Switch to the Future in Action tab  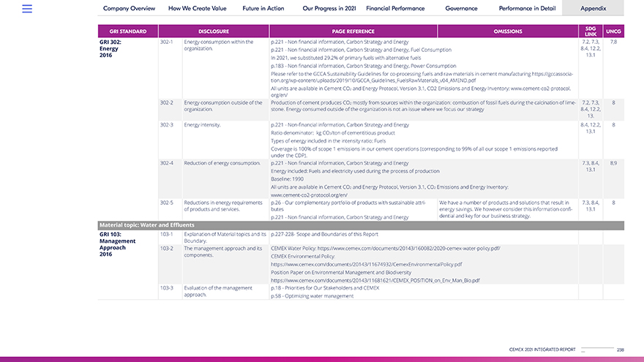263,8
